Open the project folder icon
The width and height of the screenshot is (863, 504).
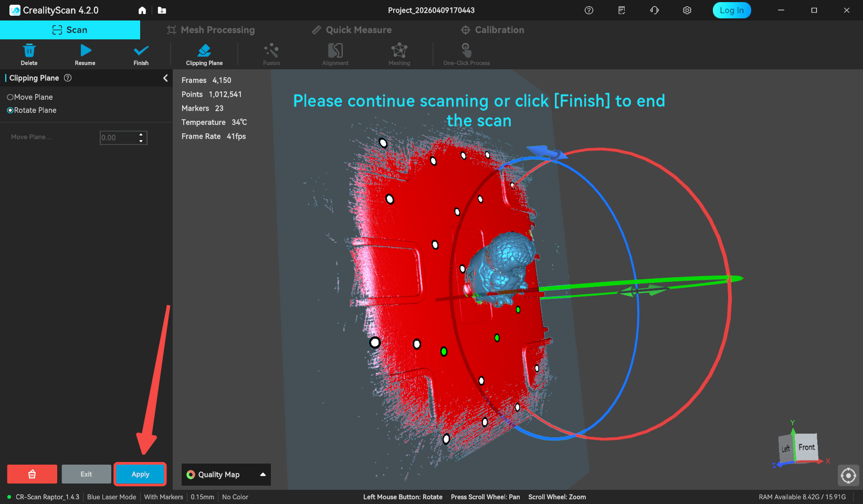point(162,10)
